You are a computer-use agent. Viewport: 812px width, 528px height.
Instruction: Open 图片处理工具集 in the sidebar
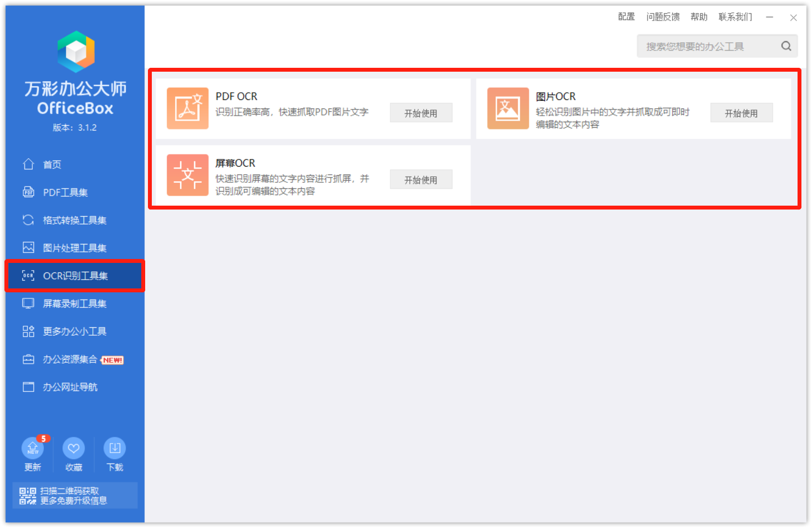(x=75, y=247)
